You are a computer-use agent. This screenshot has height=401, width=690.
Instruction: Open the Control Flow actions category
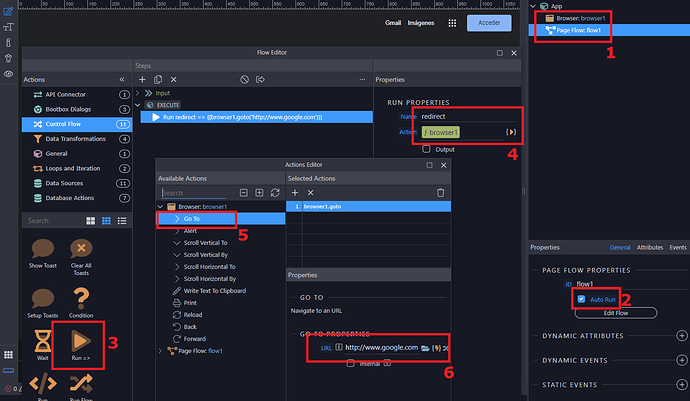77,124
